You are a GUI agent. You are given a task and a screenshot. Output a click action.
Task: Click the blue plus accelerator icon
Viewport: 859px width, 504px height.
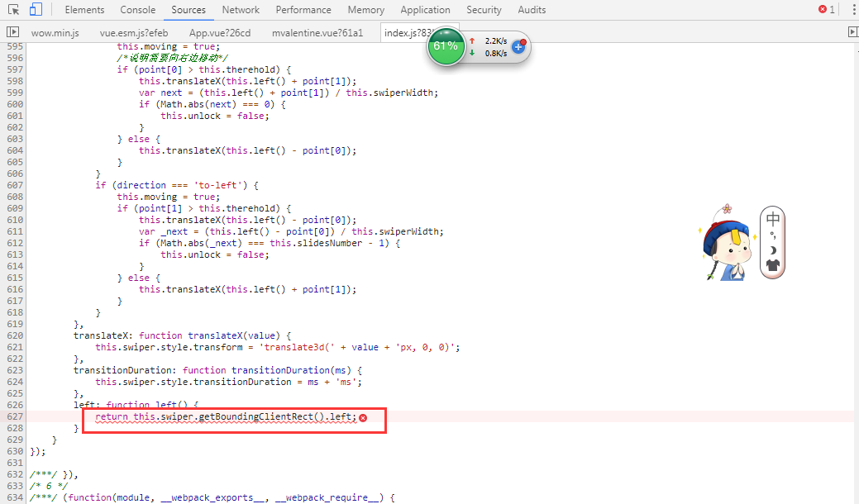tap(518, 47)
